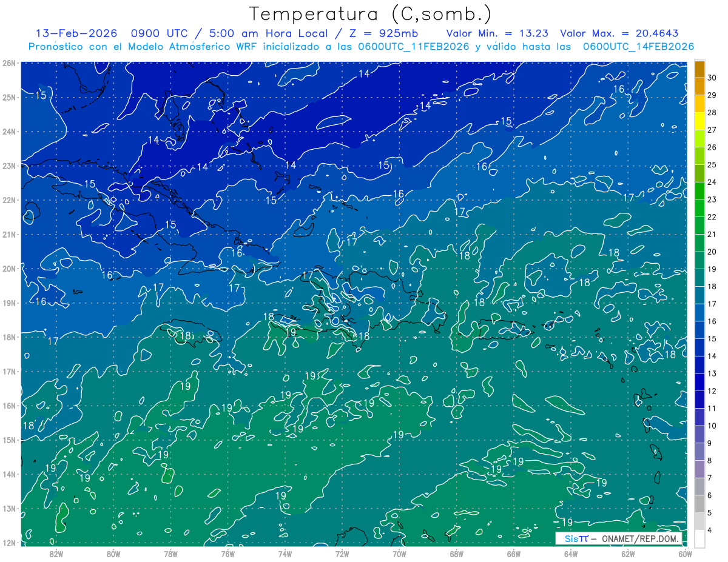Image resolution: width=728 pixels, height=562 pixels.
Task: Click the 'SisTT' logo text
Action: tap(576, 538)
